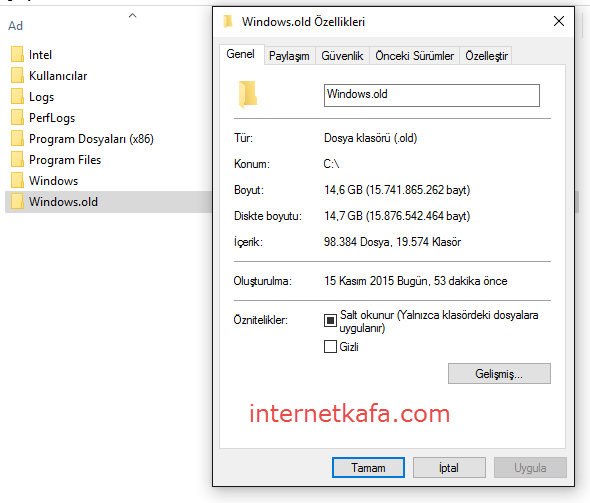
Task: Click the Logs folder icon
Action: point(17,97)
